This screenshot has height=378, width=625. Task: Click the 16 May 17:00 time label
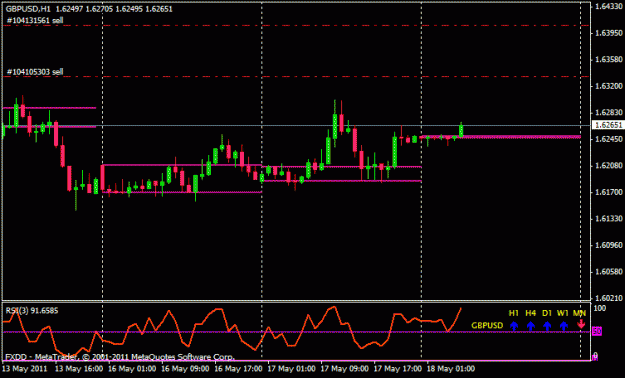click(238, 369)
